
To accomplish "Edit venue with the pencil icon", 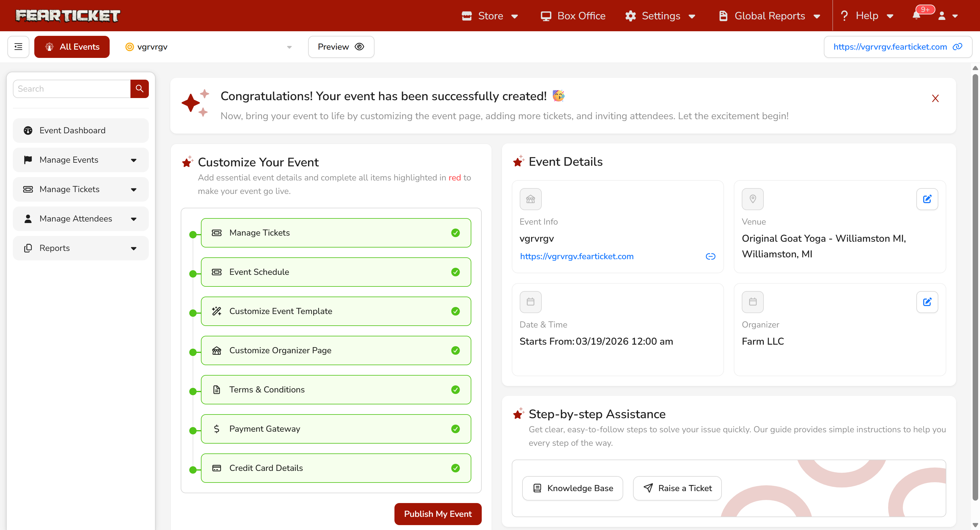I will (x=927, y=199).
